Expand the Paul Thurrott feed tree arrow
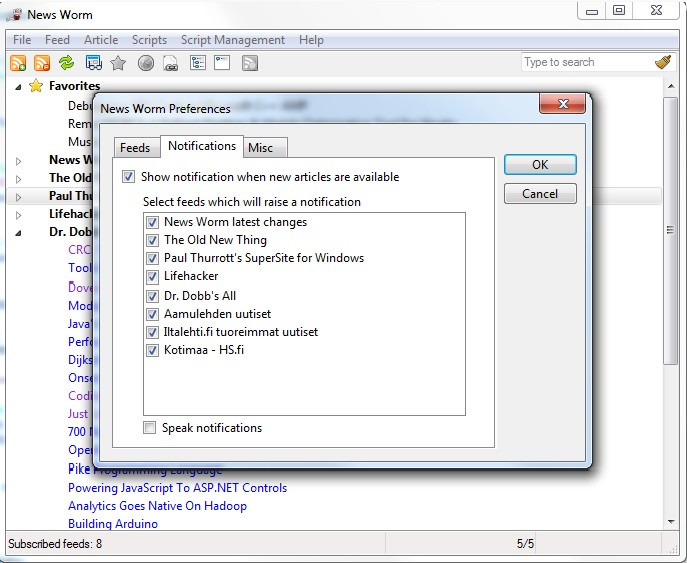 [18, 197]
